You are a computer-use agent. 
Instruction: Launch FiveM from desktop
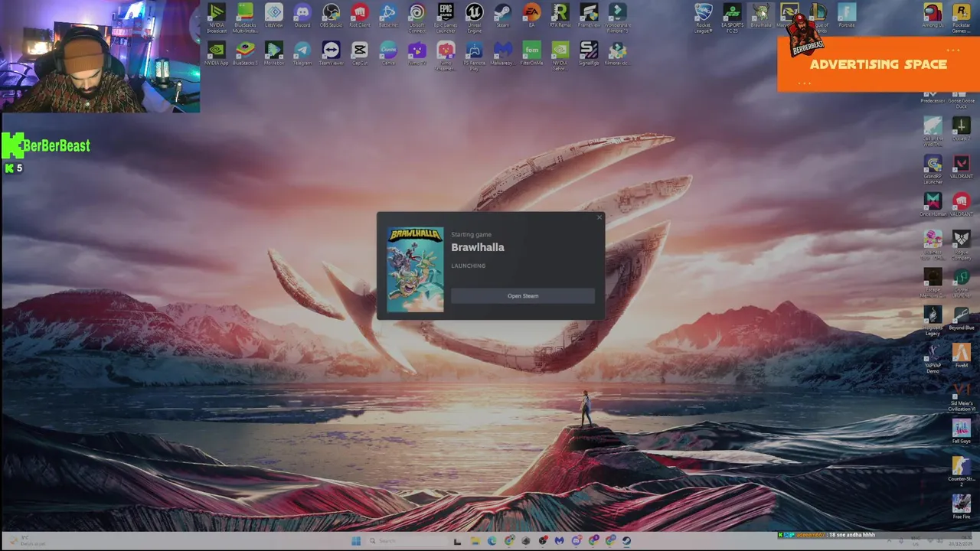(961, 356)
